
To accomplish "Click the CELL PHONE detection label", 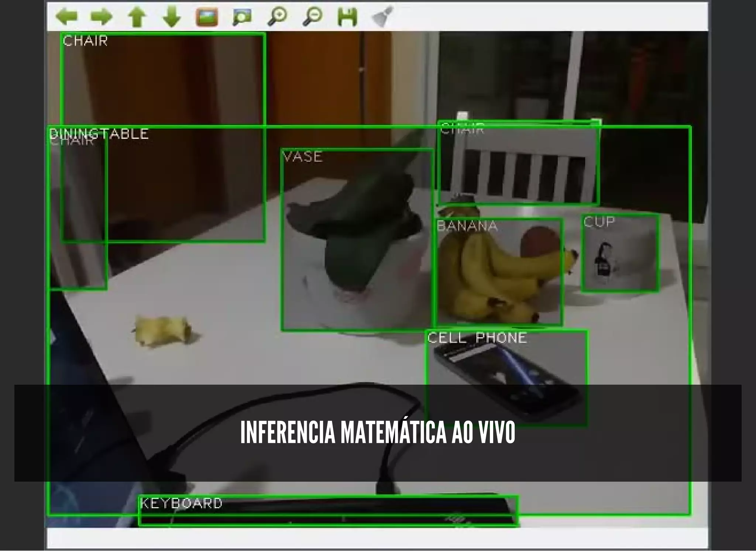I will [477, 338].
